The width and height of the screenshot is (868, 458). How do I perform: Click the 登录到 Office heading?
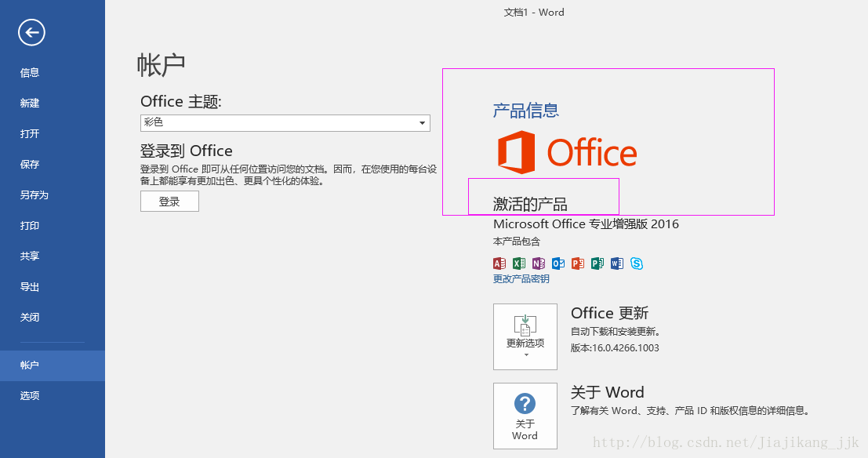(x=186, y=151)
